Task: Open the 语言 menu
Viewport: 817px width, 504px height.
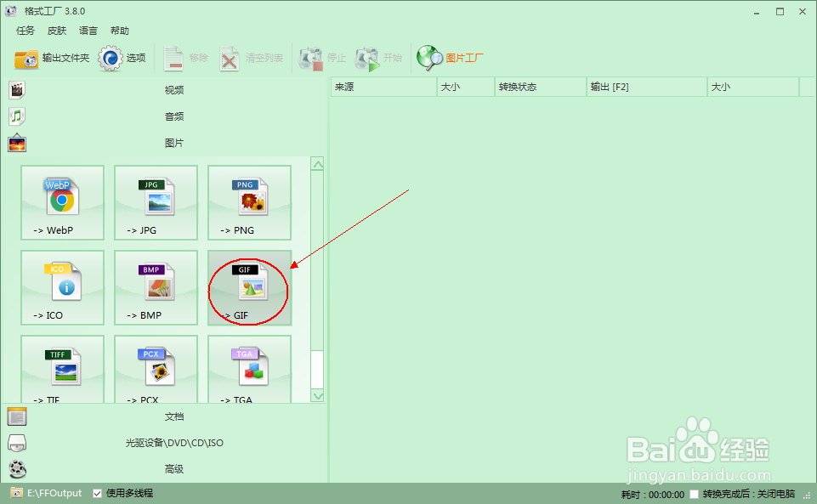Action: tap(88, 30)
